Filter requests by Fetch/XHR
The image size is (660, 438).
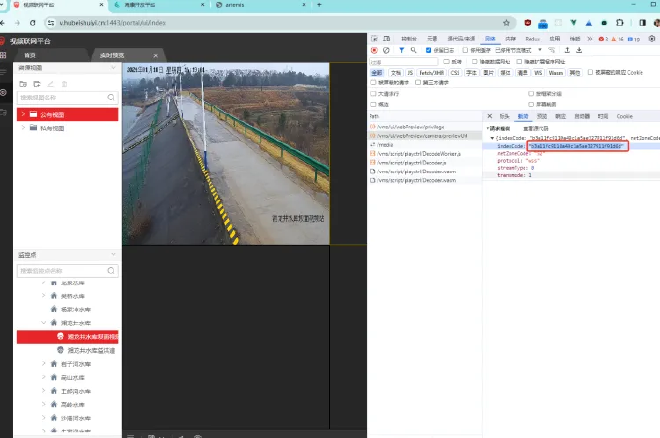tap(431, 73)
